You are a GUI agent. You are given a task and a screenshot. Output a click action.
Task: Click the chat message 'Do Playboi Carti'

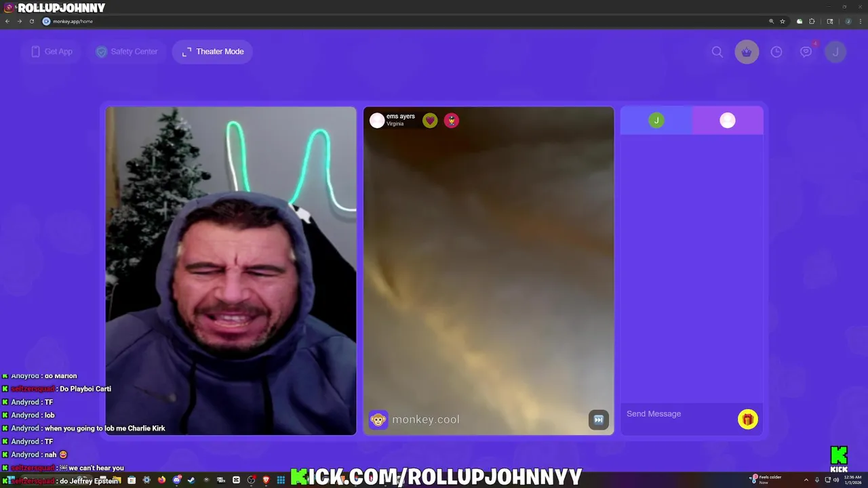click(x=85, y=389)
